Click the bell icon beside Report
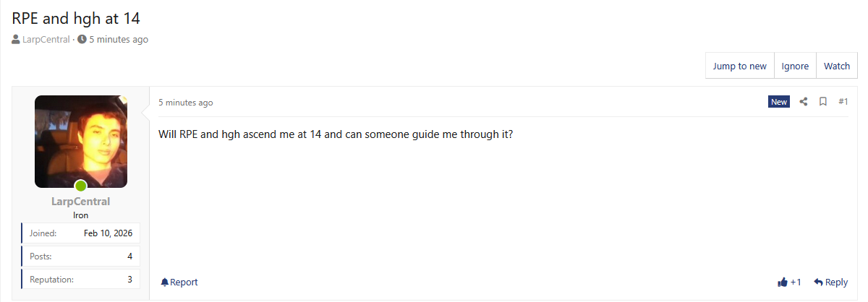 pos(165,282)
